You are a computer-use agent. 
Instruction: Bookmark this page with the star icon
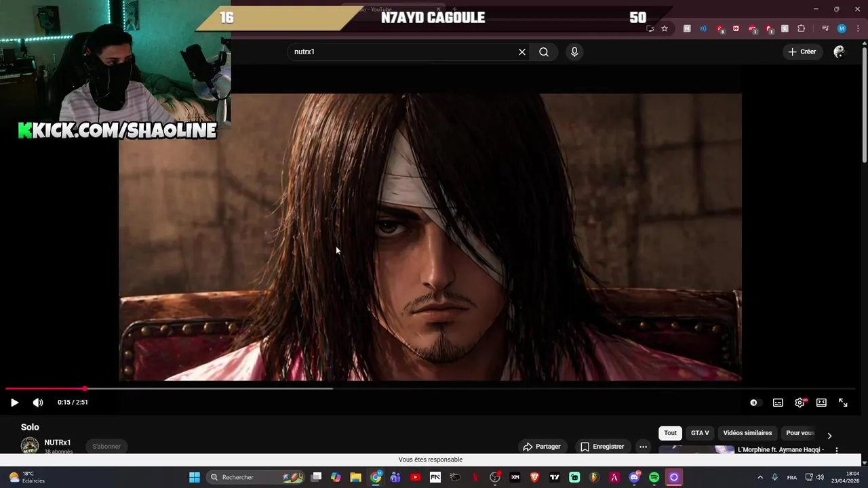click(x=665, y=28)
